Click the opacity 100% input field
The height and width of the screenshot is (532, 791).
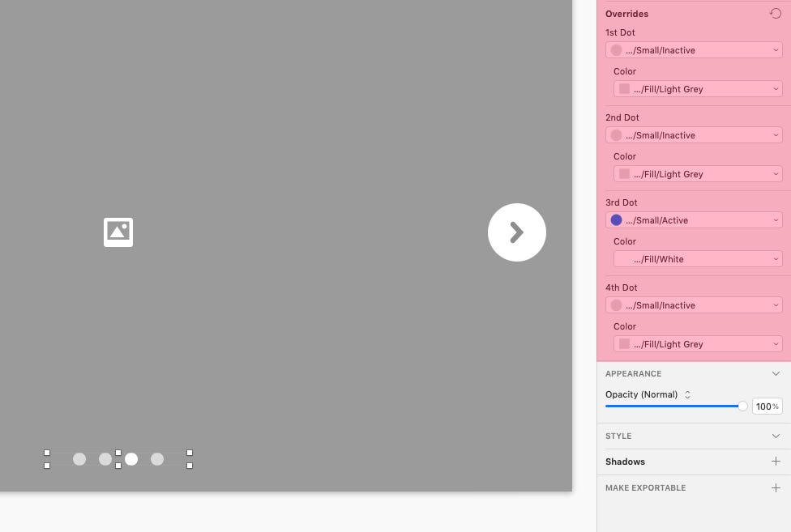[x=767, y=406]
